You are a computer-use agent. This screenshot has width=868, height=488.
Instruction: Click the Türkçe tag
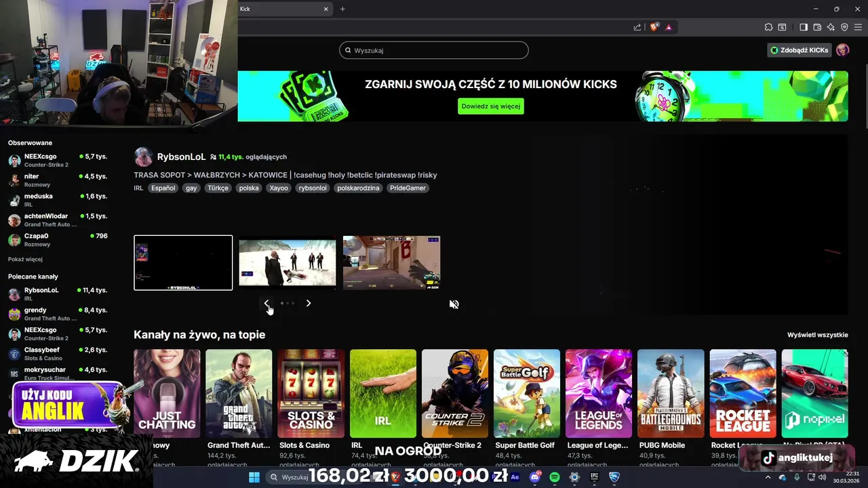coord(218,188)
